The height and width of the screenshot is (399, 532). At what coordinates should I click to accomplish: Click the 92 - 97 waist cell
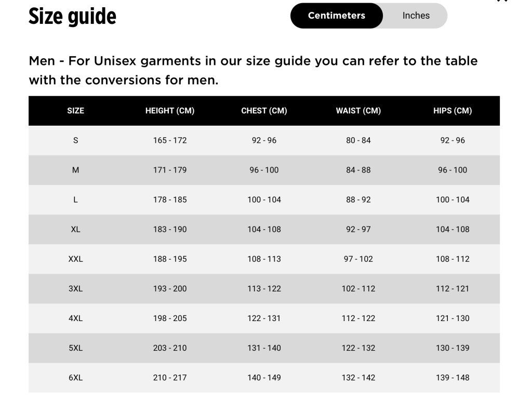pyautogui.click(x=358, y=229)
